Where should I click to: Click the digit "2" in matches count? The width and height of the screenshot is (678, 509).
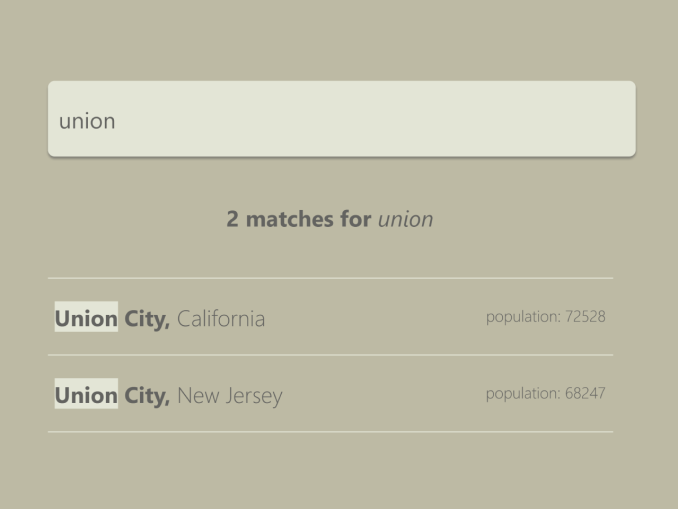point(232,219)
